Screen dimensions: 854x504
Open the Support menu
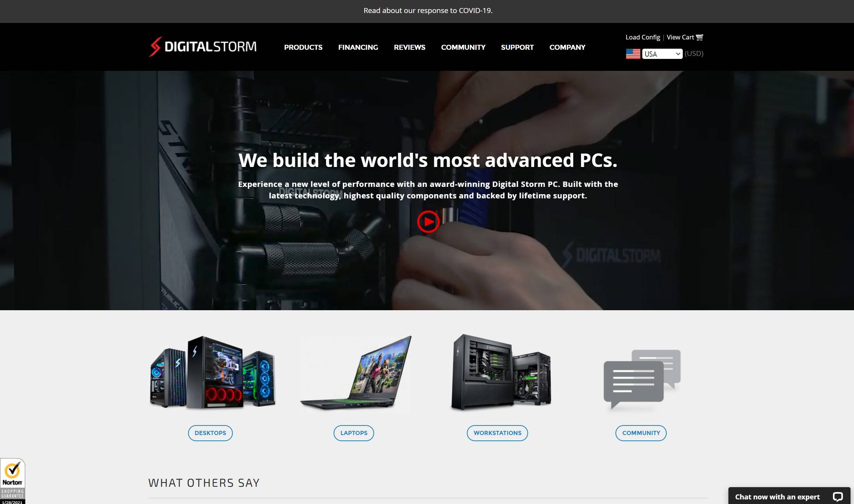pos(517,47)
